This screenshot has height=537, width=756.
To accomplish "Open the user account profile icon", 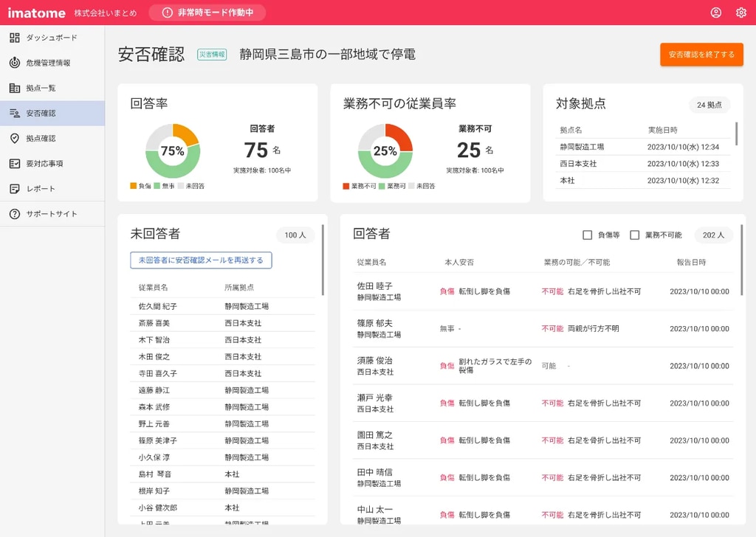I will [715, 13].
